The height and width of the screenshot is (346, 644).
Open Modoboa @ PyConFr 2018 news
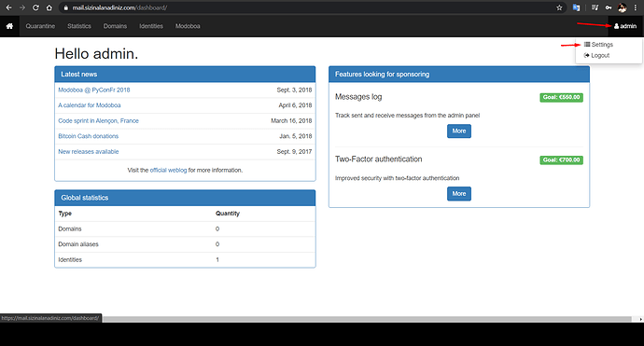click(x=94, y=90)
